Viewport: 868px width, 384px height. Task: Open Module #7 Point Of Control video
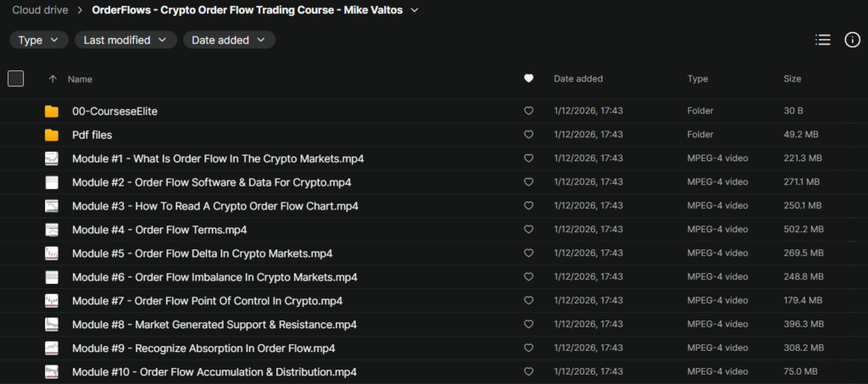(207, 301)
